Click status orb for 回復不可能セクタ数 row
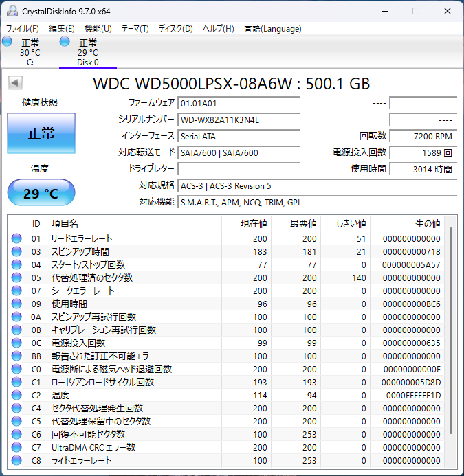Image resolution: width=464 pixels, height=476 pixels. pos(16,434)
